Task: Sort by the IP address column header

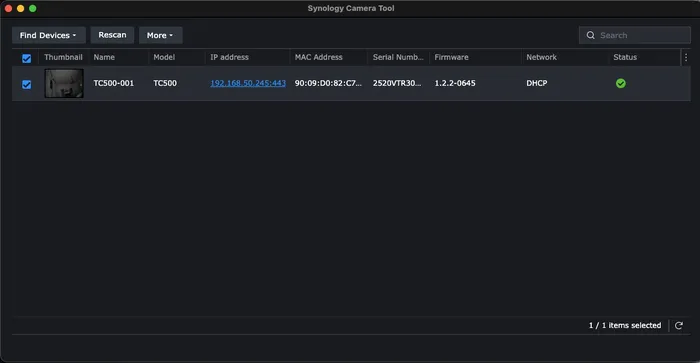Action: click(229, 57)
